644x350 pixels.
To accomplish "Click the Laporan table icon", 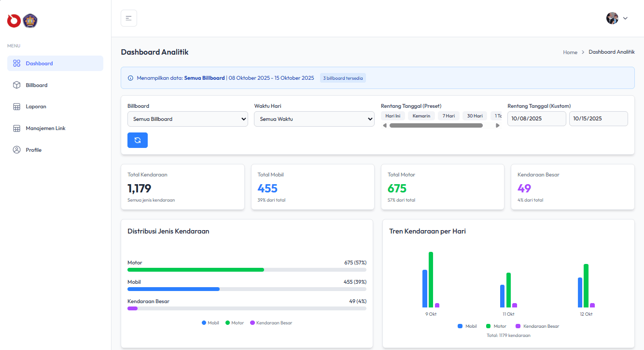I will 16,106.
